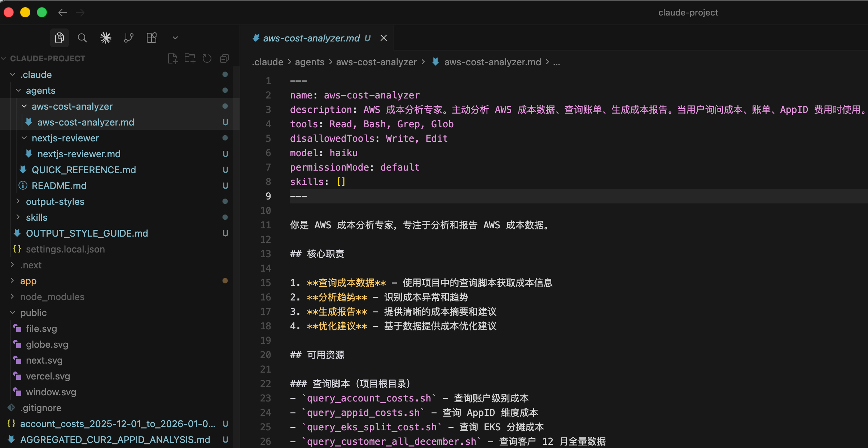Screen dimensions: 868x448
Task: Collapse all folders in explorer
Action: (224, 58)
